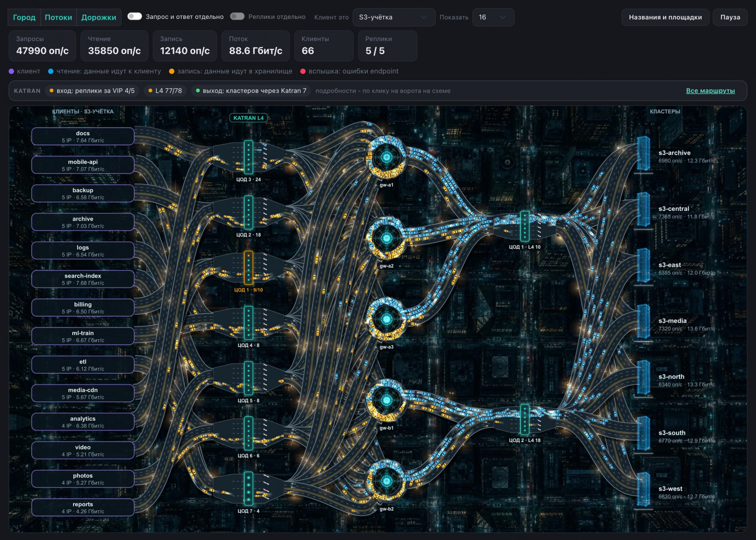Select the docs client card

(x=83, y=137)
